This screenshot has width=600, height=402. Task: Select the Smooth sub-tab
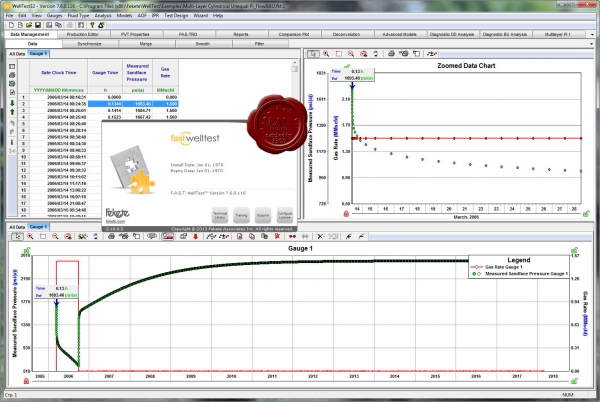coord(203,44)
